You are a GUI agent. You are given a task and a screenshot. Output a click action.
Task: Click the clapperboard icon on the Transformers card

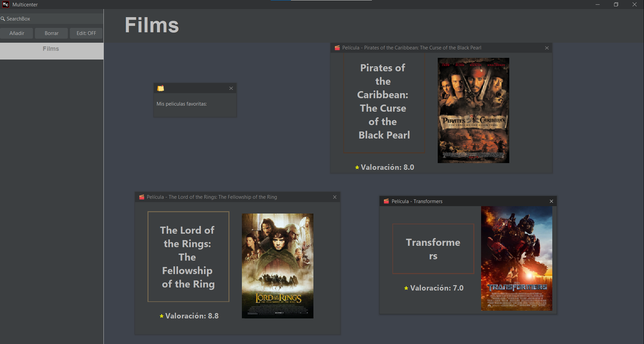386,201
